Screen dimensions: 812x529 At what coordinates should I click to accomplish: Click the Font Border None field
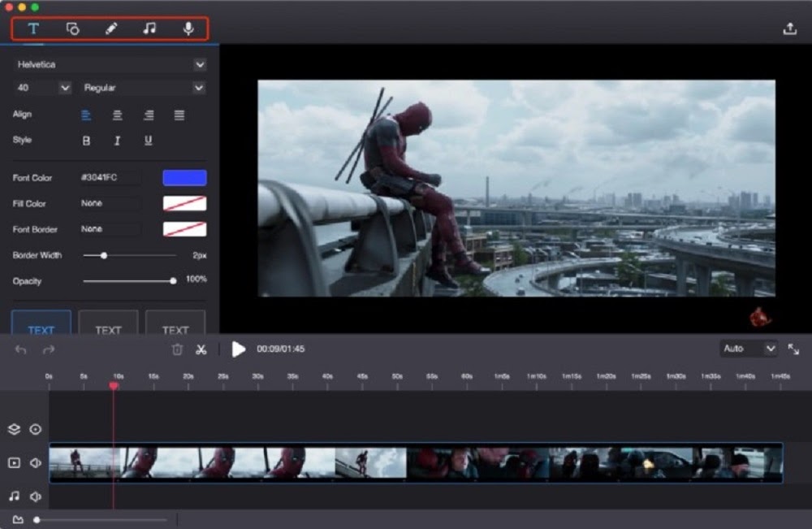pyautogui.click(x=110, y=229)
